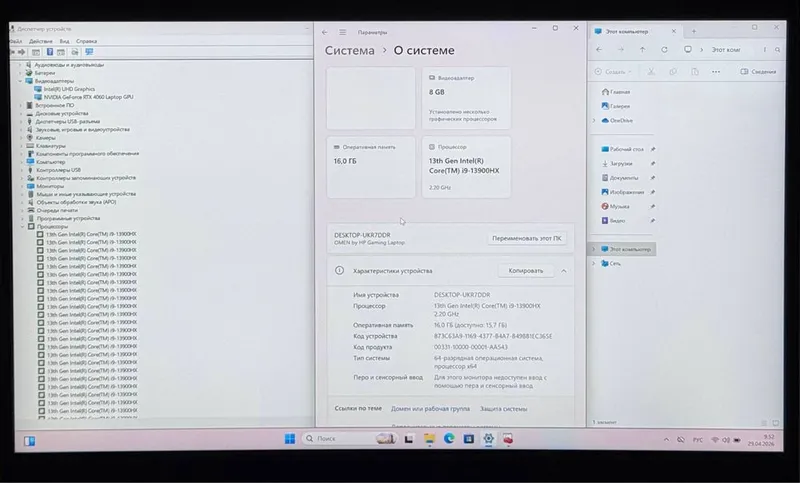Click the back arrow in Settings window
This screenshot has width=800, height=483.
pos(325,32)
